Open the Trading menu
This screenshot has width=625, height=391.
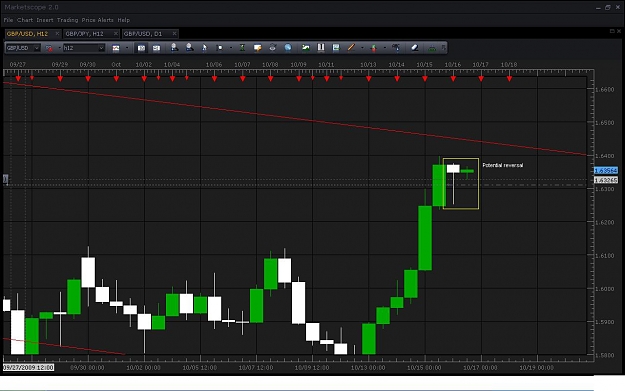tap(67, 20)
